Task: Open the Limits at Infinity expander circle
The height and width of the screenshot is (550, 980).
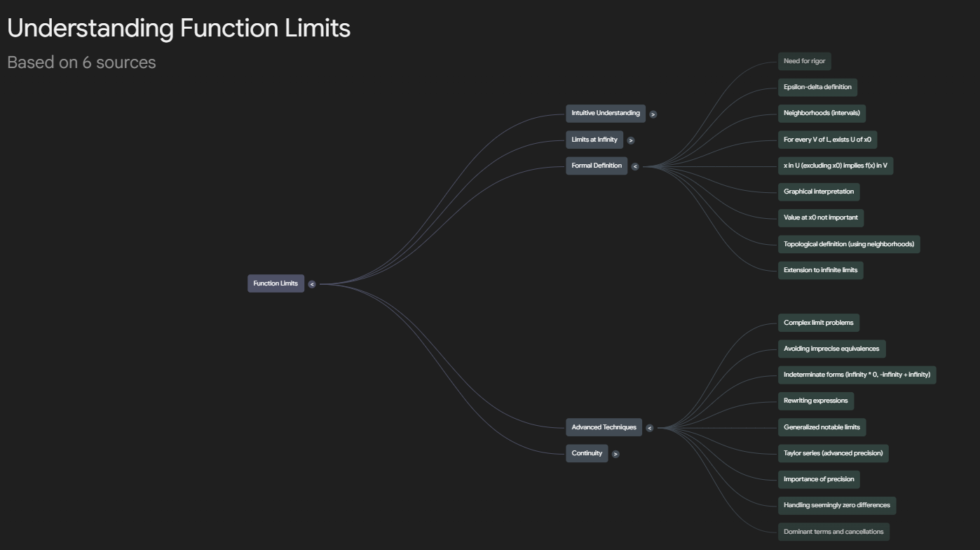Action: tap(630, 140)
